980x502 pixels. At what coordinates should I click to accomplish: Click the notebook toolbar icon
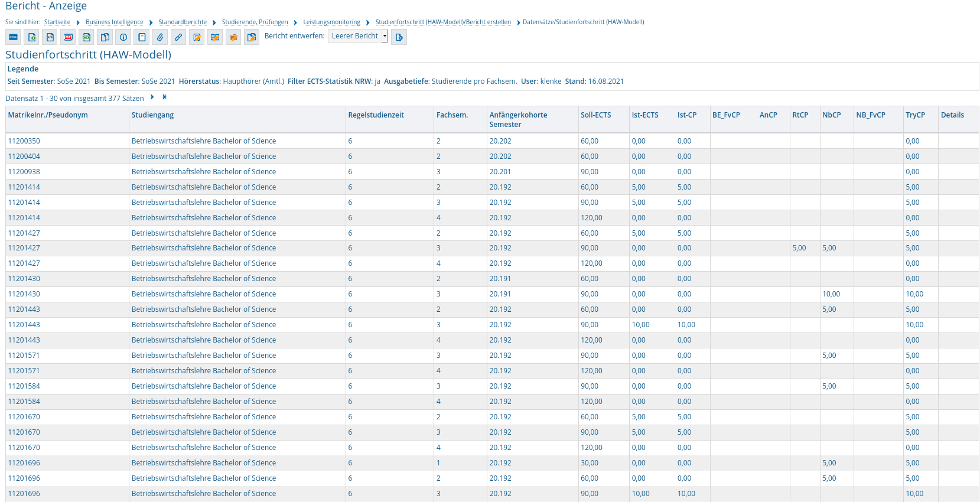coord(141,37)
